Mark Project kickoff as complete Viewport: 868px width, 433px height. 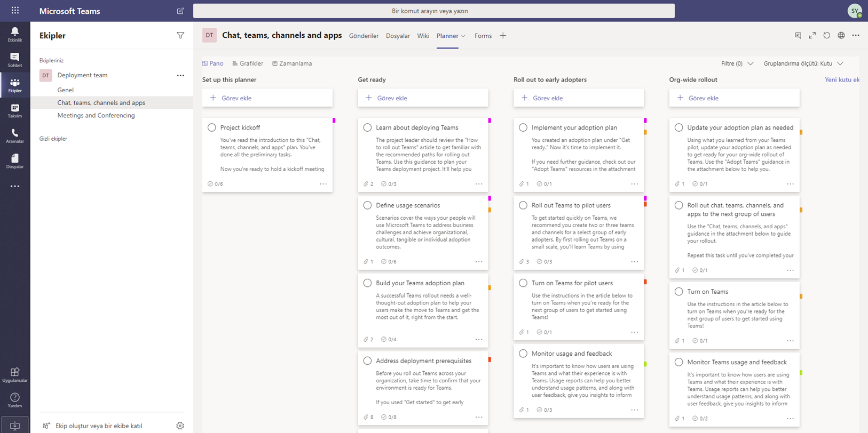pyautogui.click(x=212, y=127)
